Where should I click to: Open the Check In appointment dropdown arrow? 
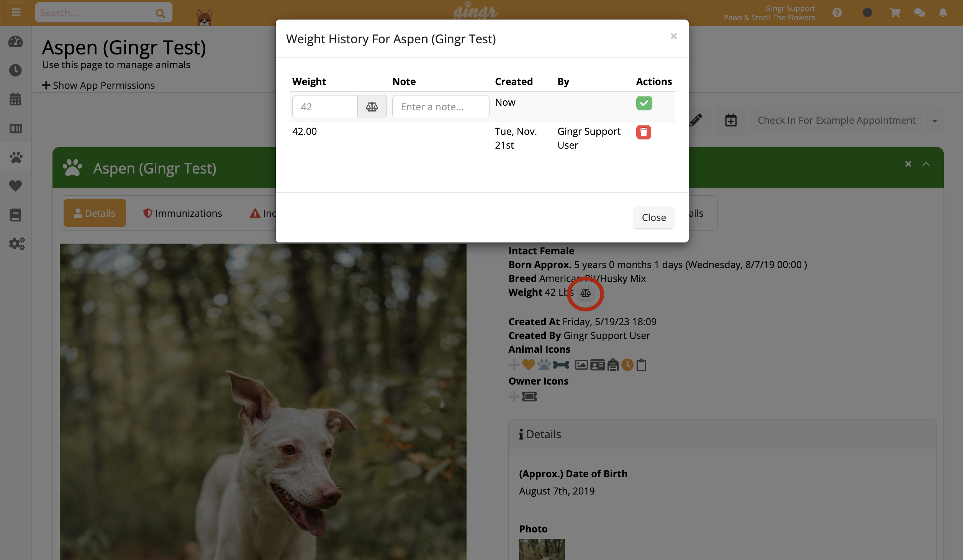pos(935,121)
